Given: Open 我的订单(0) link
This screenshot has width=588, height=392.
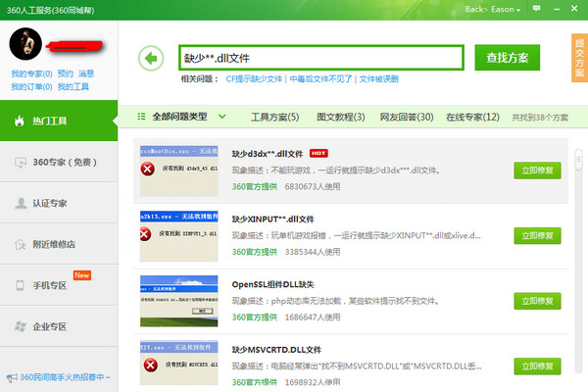Looking at the screenshot, I should point(31,86).
